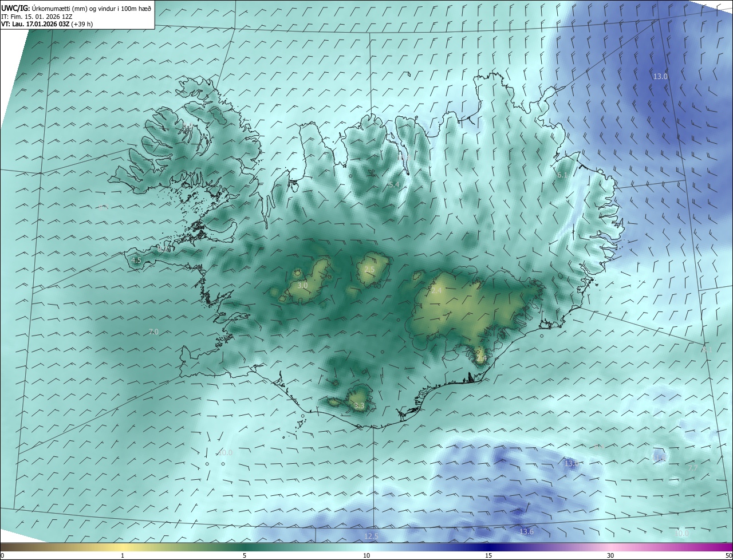Image resolution: width=733 pixels, height=560 pixels.
Task: Click the 3.3 value on the southern glacier
Action: [359, 406]
